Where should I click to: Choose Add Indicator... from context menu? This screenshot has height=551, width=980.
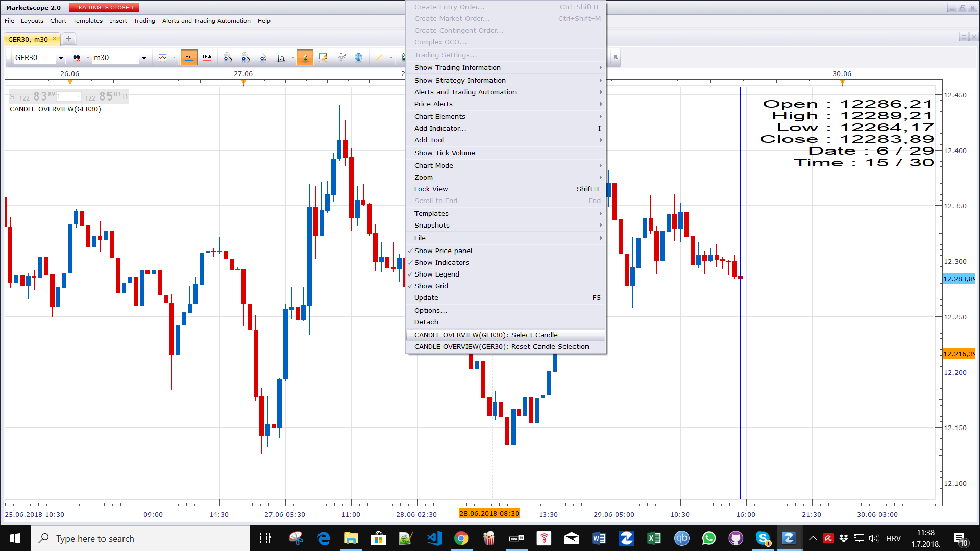(505, 128)
